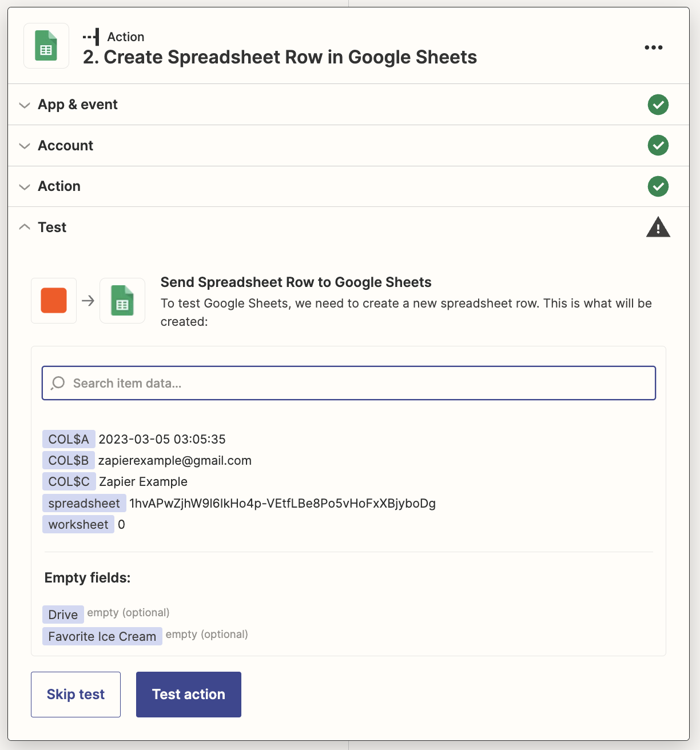The height and width of the screenshot is (750, 700).
Task: Open the three-dot more options menu
Action: coord(654,47)
